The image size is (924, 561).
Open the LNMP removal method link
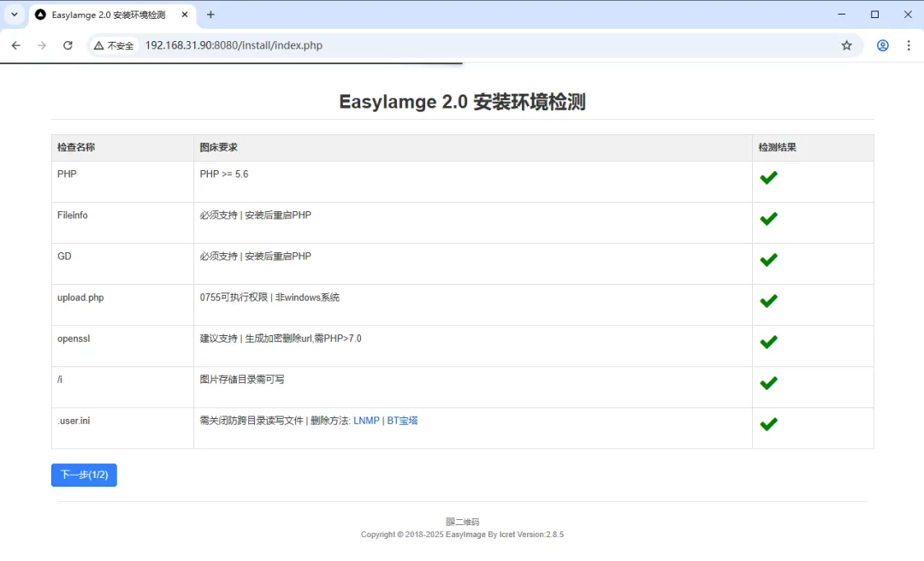[x=366, y=421]
